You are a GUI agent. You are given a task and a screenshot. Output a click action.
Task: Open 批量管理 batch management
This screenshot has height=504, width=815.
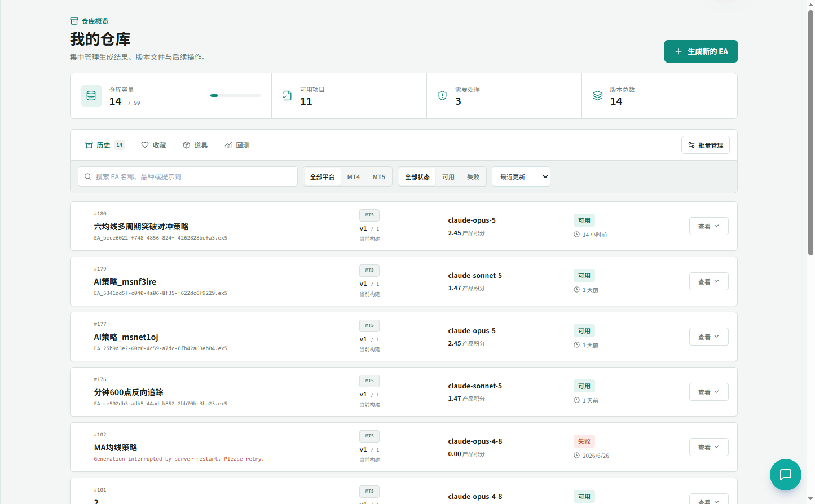tap(706, 145)
